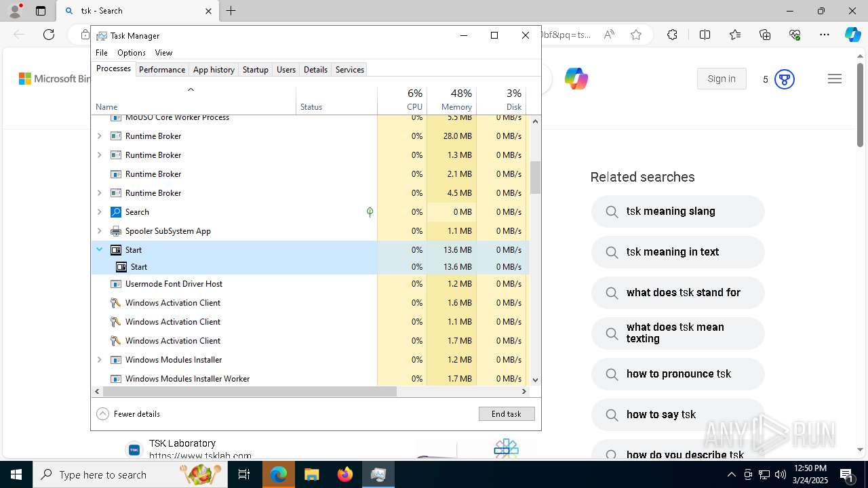Open Edge Settings and more menu

[x=825, y=35]
